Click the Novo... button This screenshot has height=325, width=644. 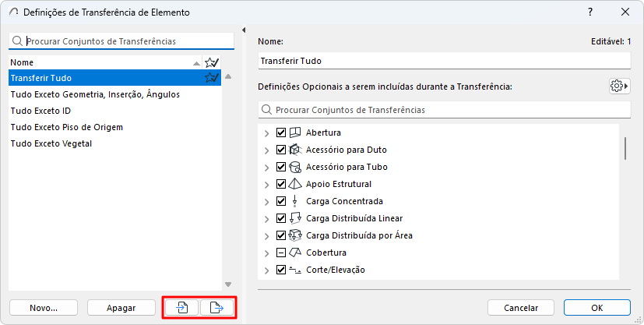(44, 308)
